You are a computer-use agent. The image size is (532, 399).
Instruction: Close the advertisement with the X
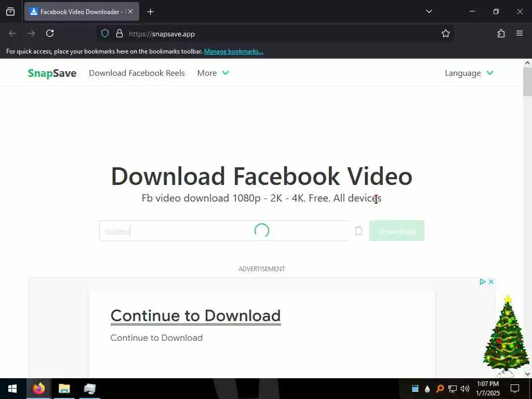(x=491, y=282)
